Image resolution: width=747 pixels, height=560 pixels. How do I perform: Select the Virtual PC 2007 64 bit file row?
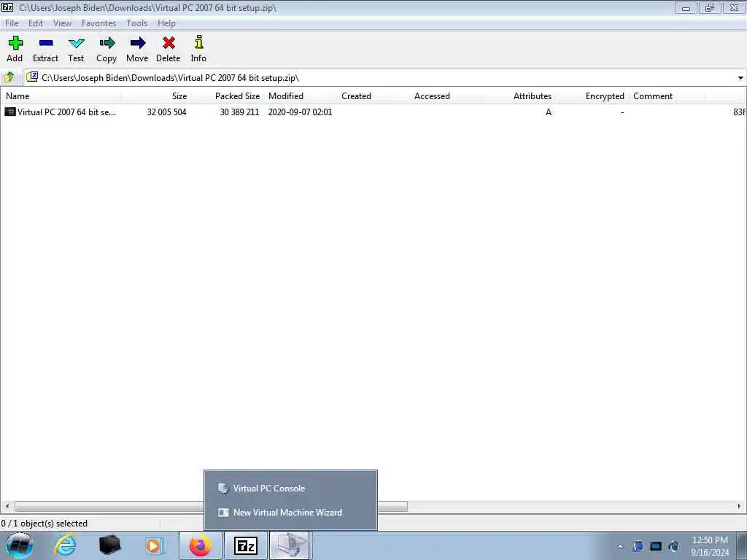pyautogui.click(x=373, y=112)
